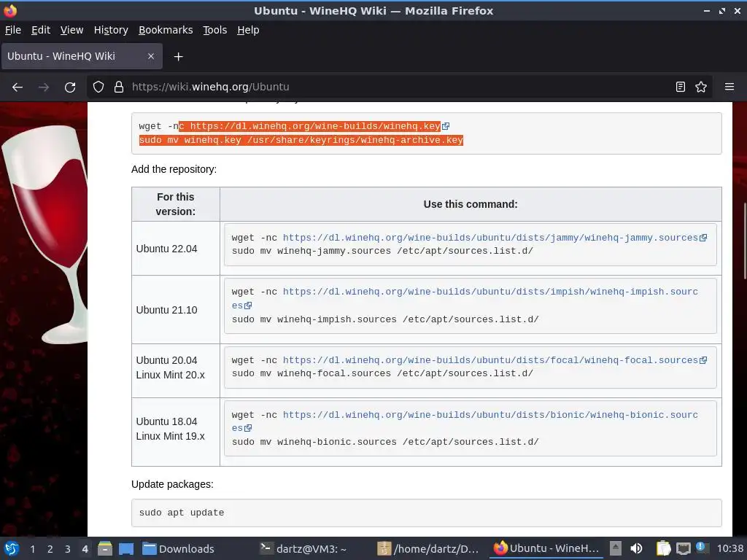747x560 pixels.
Task: Click Ubuntu - WineH... Firefox taskbar entry
Action: coord(546,548)
